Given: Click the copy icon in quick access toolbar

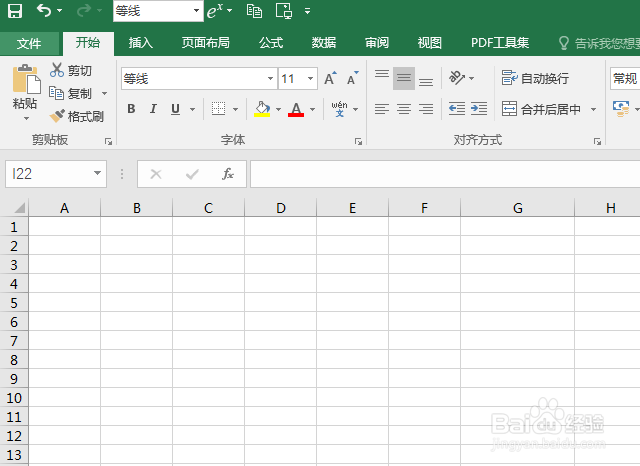Looking at the screenshot, I should [254, 11].
